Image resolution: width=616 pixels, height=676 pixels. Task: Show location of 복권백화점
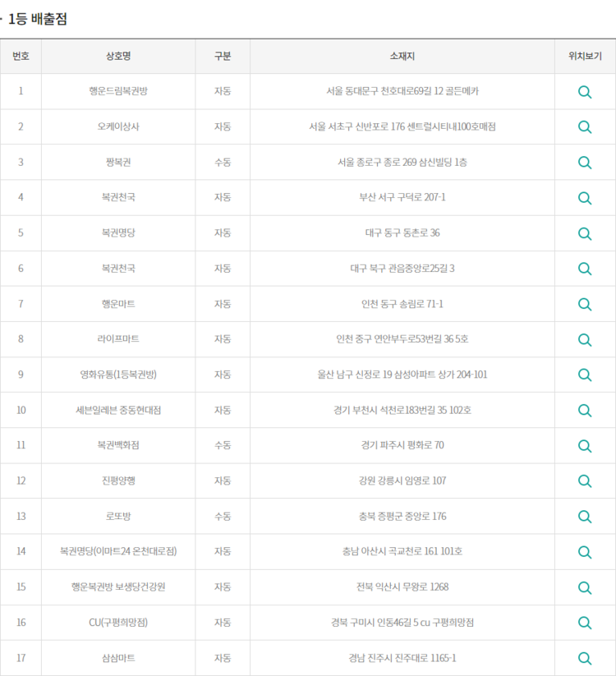pyautogui.click(x=585, y=446)
